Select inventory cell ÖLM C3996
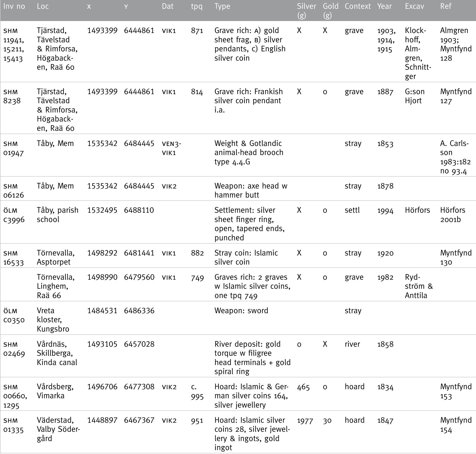476x454 pixels. [x=14, y=215]
